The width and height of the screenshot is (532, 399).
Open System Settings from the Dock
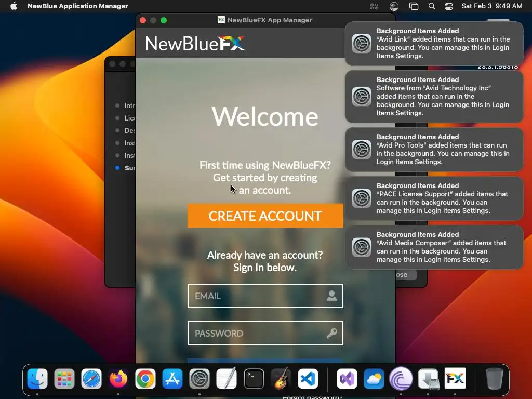(199, 378)
